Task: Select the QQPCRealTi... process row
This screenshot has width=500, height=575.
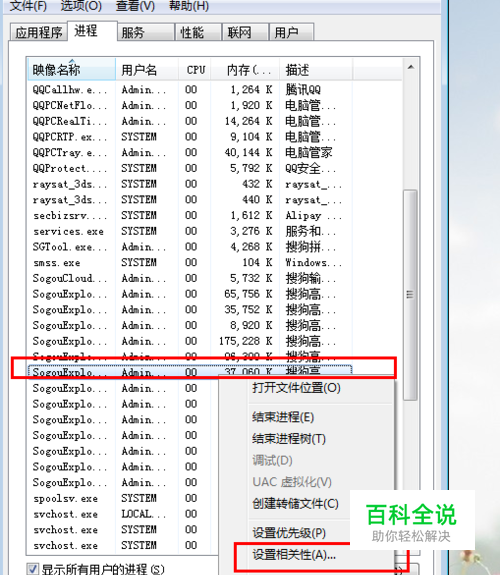Action: (x=190, y=121)
